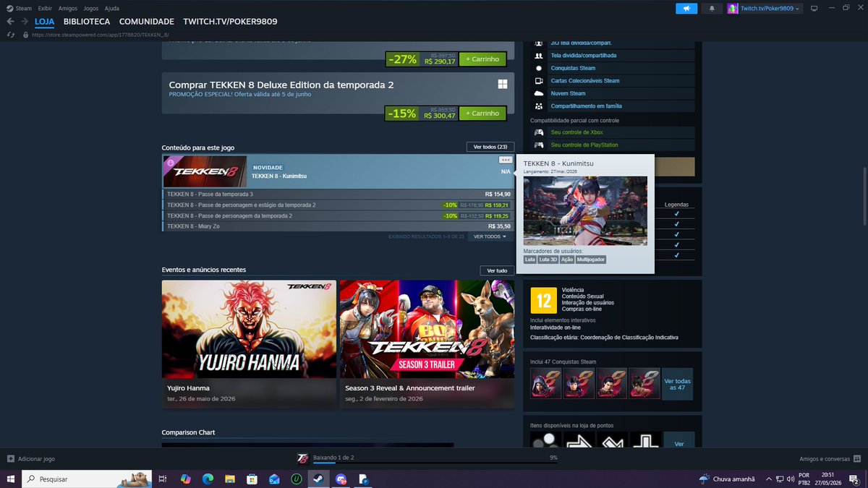Open the Jogos menu

coord(91,9)
